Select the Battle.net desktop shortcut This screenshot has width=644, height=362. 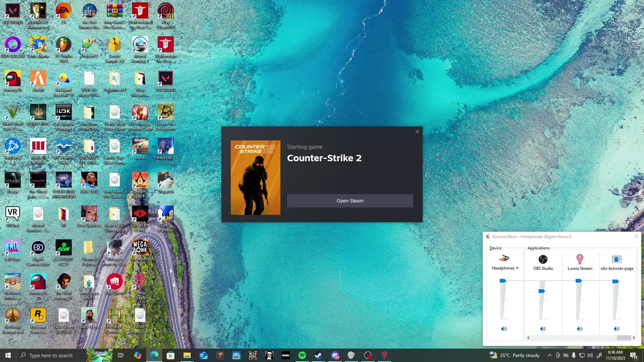pyautogui.click(x=13, y=149)
